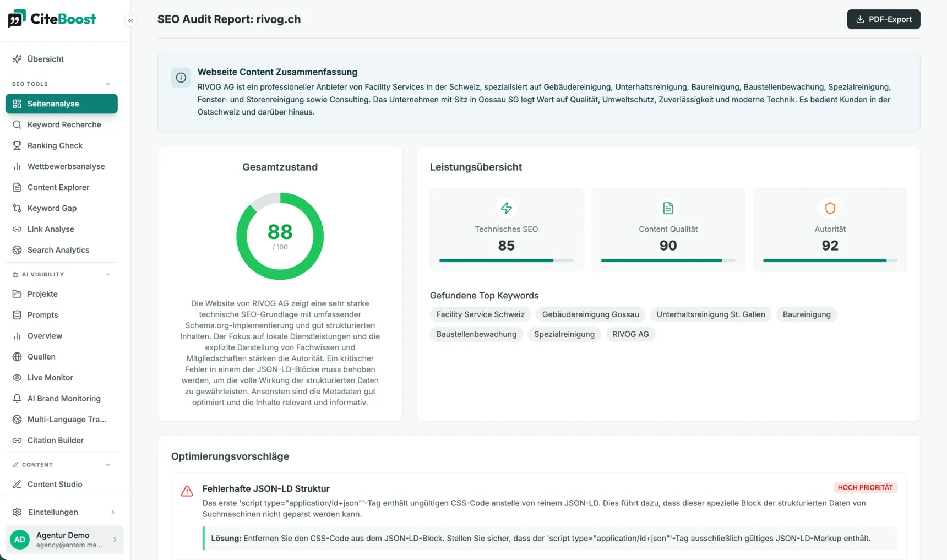Click the database icon beside Prompts
The height and width of the screenshot is (560, 947).
pos(17,315)
